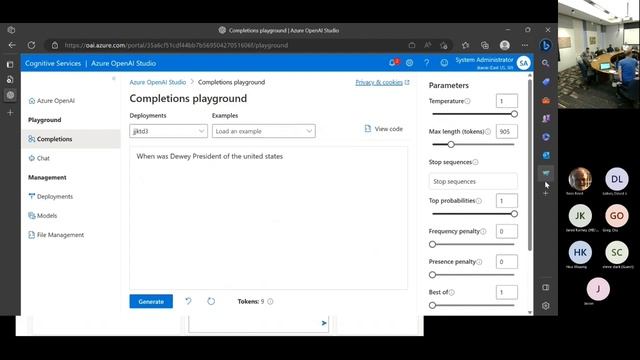The width and height of the screenshot is (640, 360).
Task: Click the Temperature slider handle
Action: 514,114
